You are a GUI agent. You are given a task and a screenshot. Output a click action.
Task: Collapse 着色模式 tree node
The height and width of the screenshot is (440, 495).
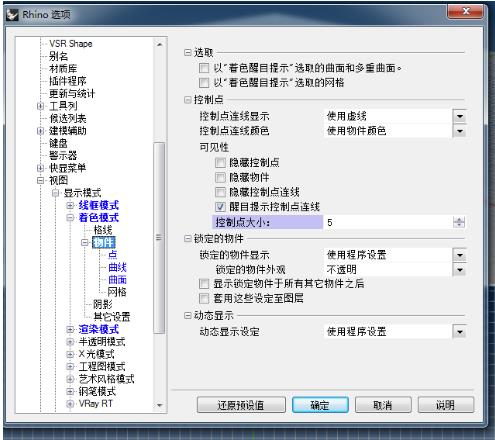coord(70,218)
